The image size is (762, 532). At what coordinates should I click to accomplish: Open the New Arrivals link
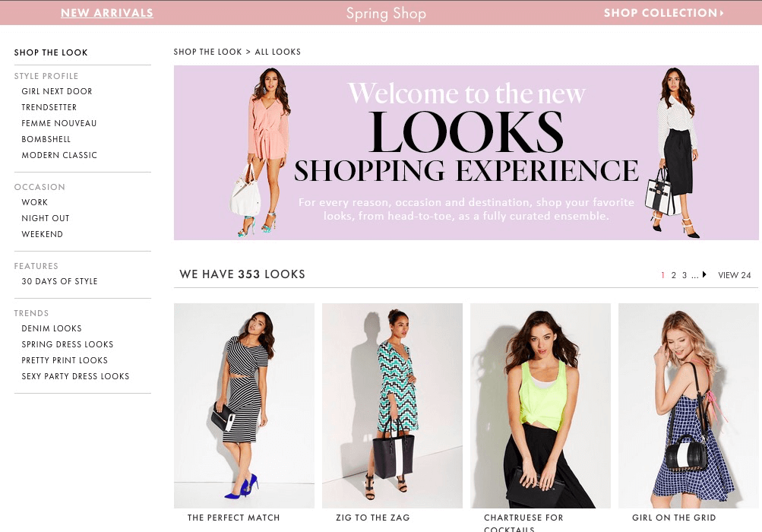107,13
